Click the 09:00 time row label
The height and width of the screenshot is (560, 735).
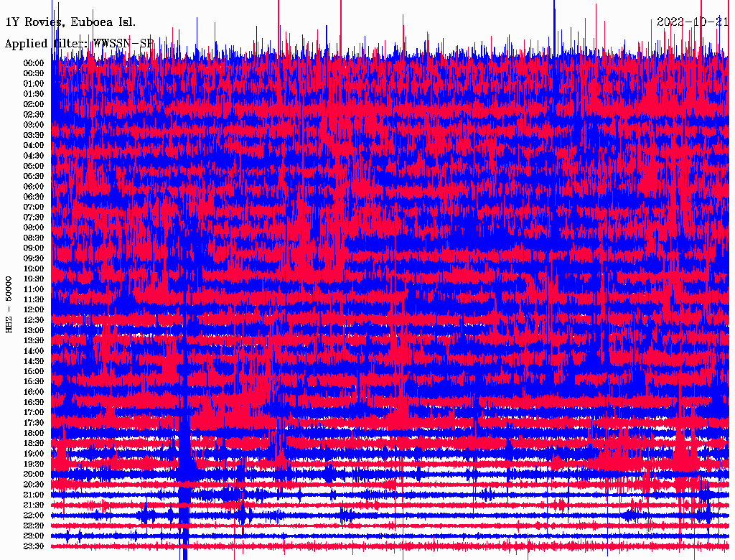tap(34, 248)
